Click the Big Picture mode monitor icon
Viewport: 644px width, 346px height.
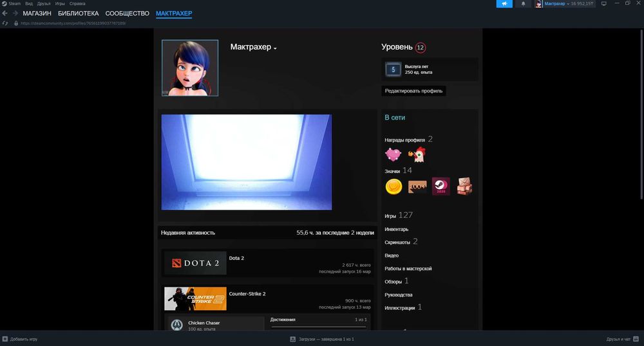point(604,4)
